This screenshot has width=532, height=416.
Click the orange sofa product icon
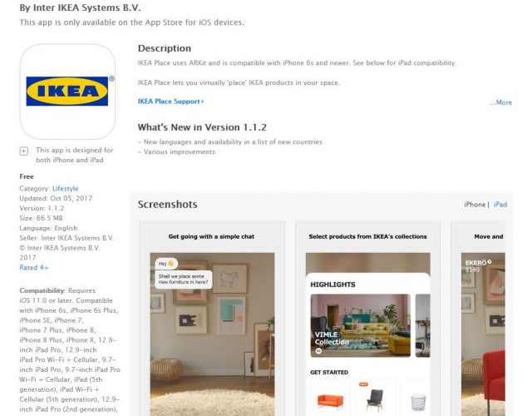tap(330, 401)
